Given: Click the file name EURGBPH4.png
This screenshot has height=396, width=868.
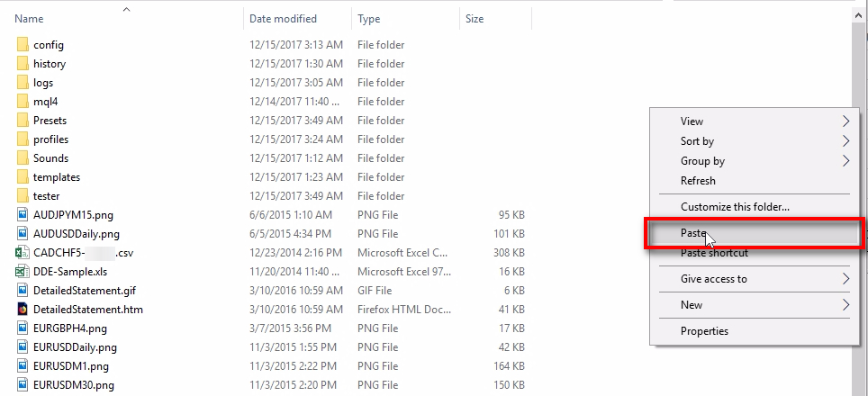Looking at the screenshot, I should 69,328.
